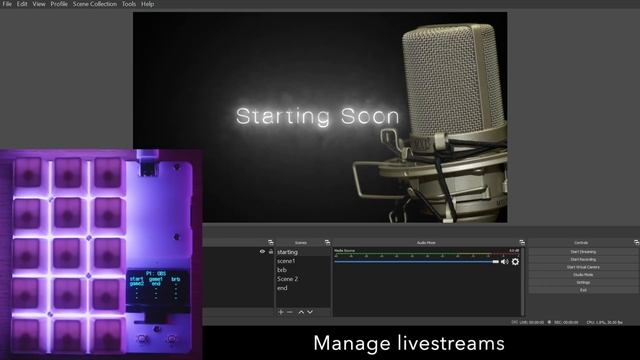Enable Studio Mode in the Controls panel
This screenshot has height=360, width=640.
583,275
